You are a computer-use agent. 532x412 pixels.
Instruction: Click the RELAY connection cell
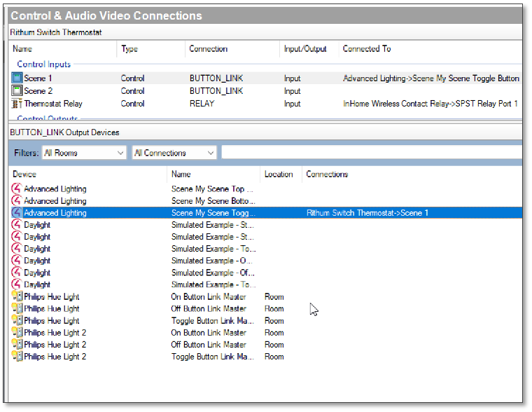tap(202, 104)
